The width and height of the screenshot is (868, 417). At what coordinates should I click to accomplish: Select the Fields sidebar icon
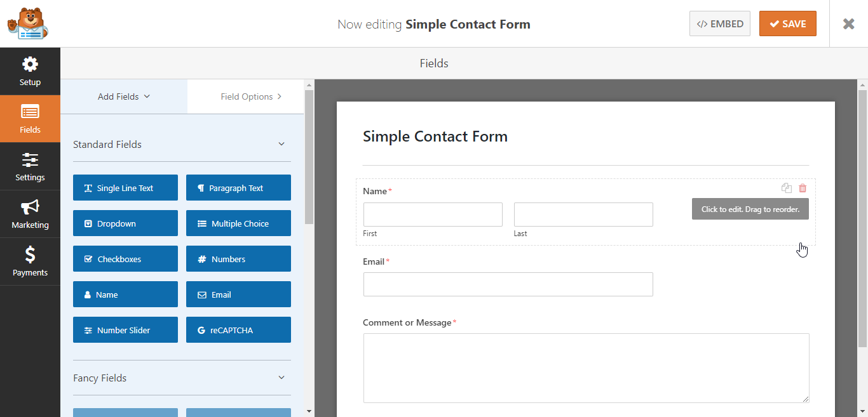click(x=30, y=119)
